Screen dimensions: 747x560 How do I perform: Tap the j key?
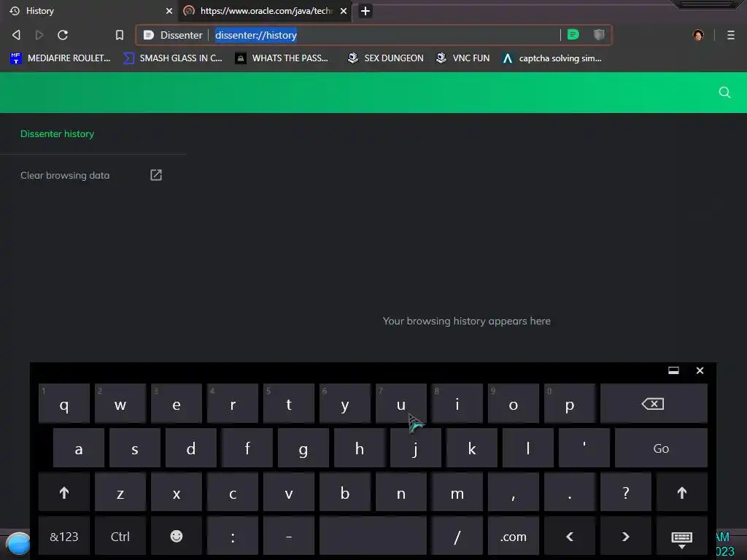click(415, 448)
